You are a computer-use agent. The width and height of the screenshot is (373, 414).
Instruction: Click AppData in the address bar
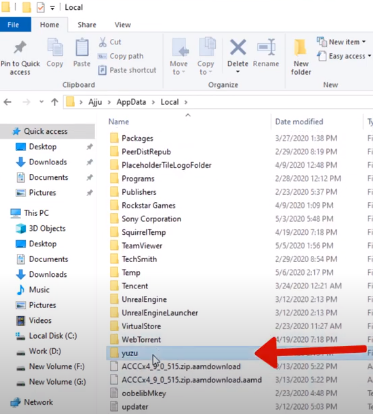tap(131, 102)
